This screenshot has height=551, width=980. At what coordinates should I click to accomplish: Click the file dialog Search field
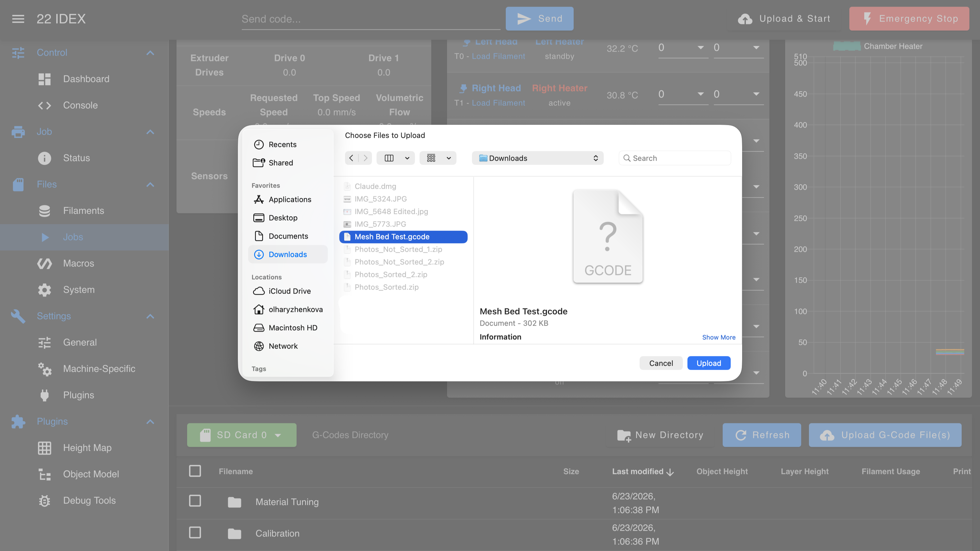tap(675, 158)
